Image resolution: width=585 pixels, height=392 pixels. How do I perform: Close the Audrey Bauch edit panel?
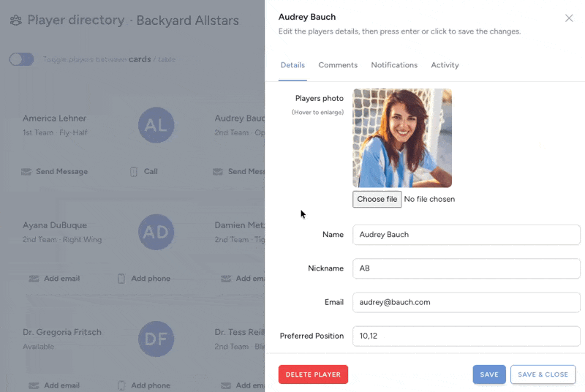tap(569, 18)
